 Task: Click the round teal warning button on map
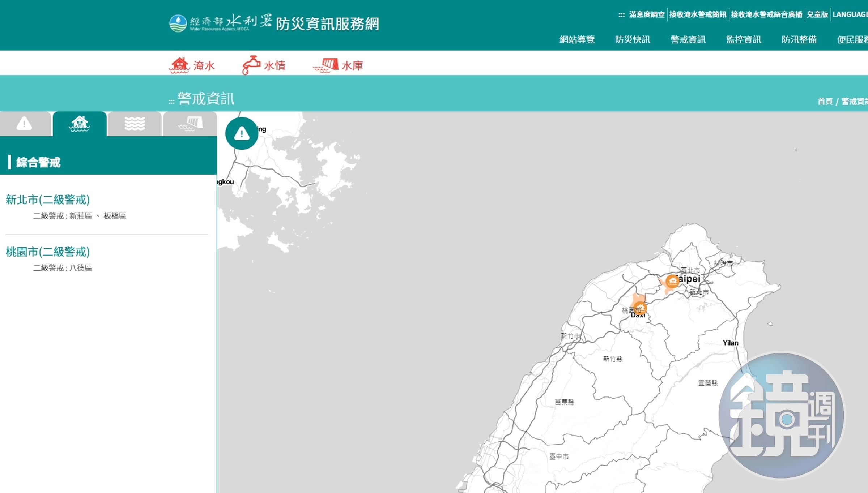(242, 133)
